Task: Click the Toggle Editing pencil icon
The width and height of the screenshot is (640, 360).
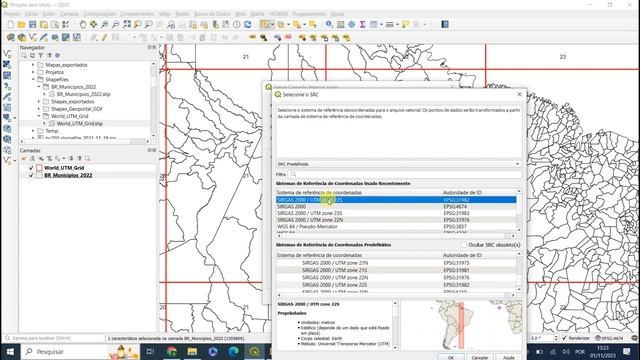Action: pyautogui.click(x=104, y=38)
